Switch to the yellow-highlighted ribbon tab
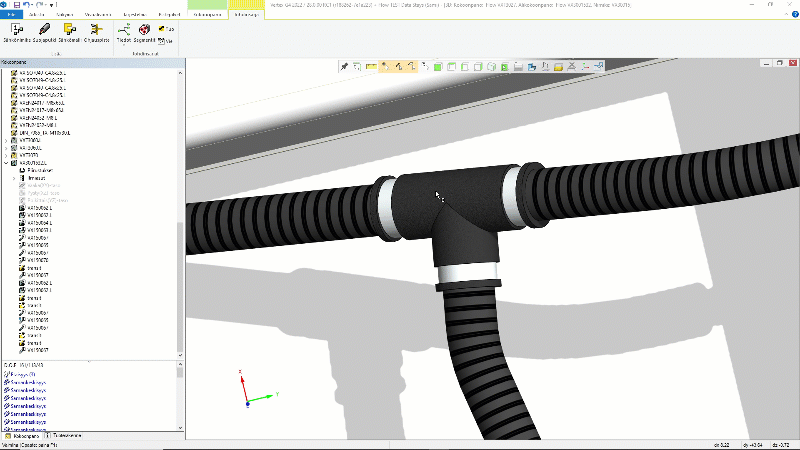 [246, 16]
